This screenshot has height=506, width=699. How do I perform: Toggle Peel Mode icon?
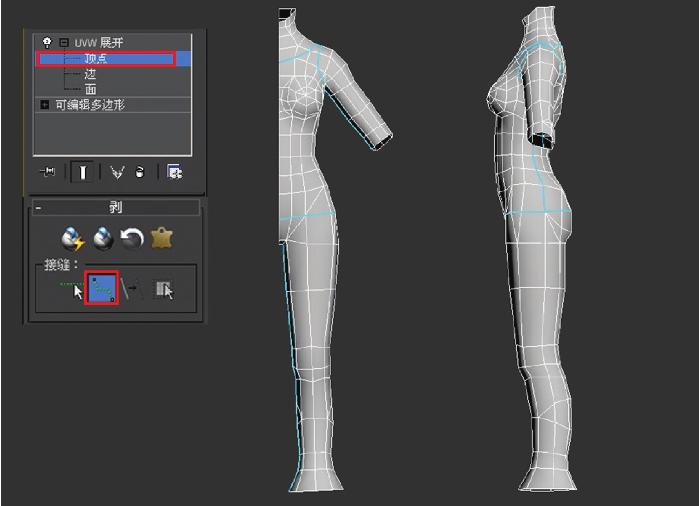103,238
